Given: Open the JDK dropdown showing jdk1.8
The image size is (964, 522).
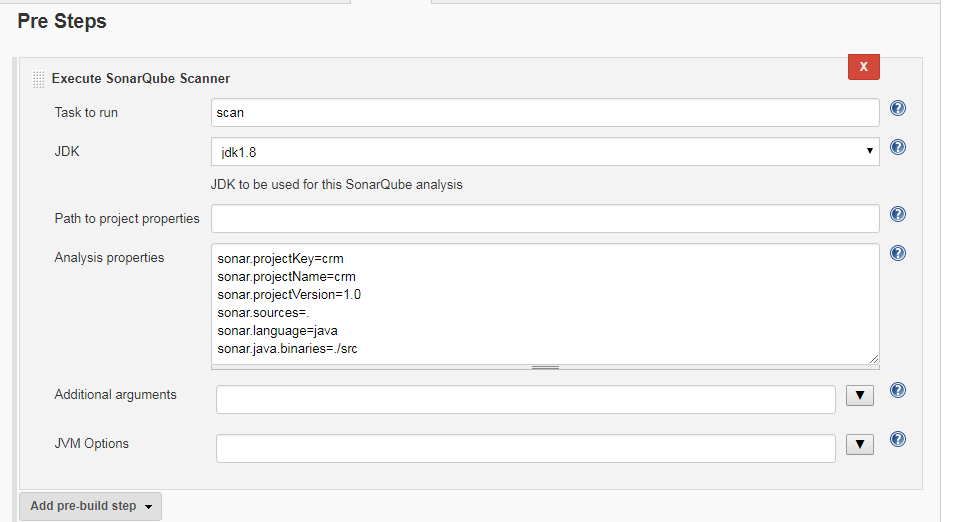Looking at the screenshot, I should 545,152.
